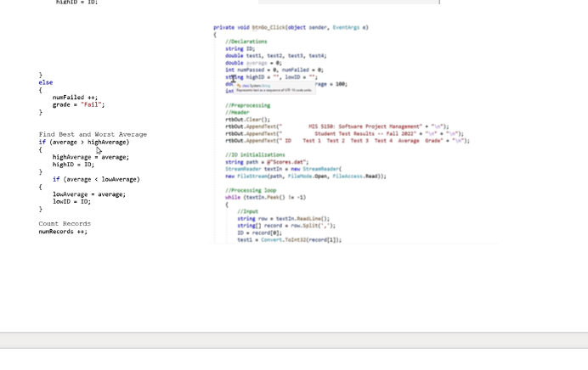
Task: Click the class icon in the string tooltip
Action: [239, 86]
